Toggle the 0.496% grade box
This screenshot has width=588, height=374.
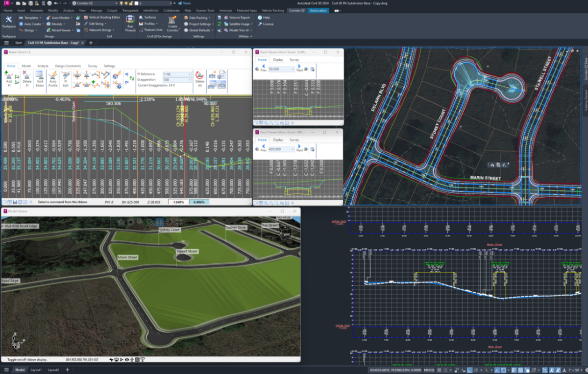pos(199,202)
